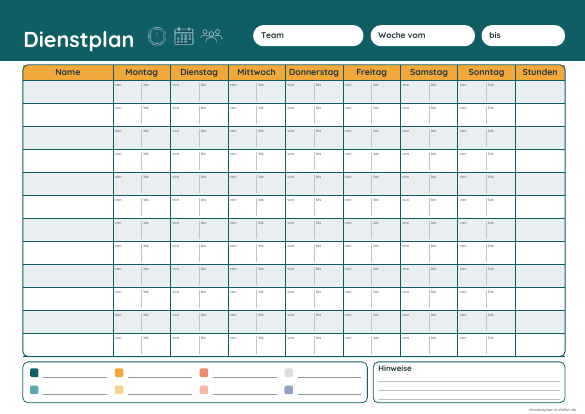The width and height of the screenshot is (585, 414).
Task: Click the Hinweise notes heading
Action: pos(395,368)
